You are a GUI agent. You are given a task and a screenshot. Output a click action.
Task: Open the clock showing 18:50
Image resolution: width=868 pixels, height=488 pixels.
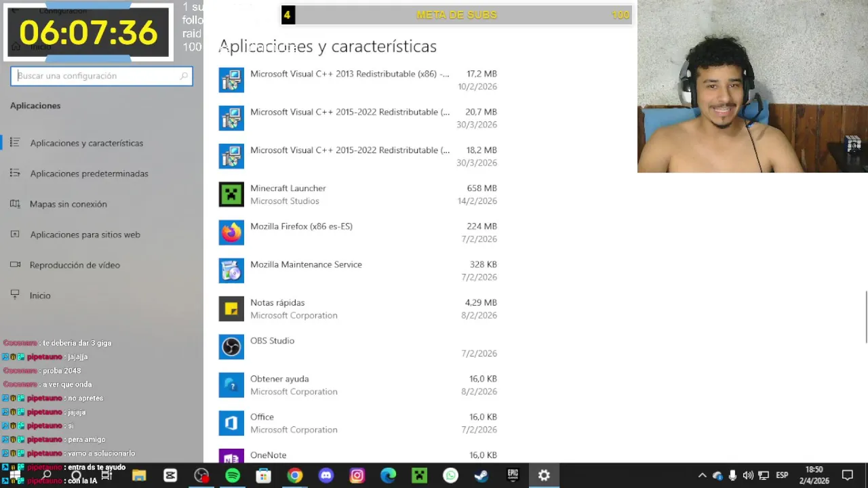pos(814,475)
